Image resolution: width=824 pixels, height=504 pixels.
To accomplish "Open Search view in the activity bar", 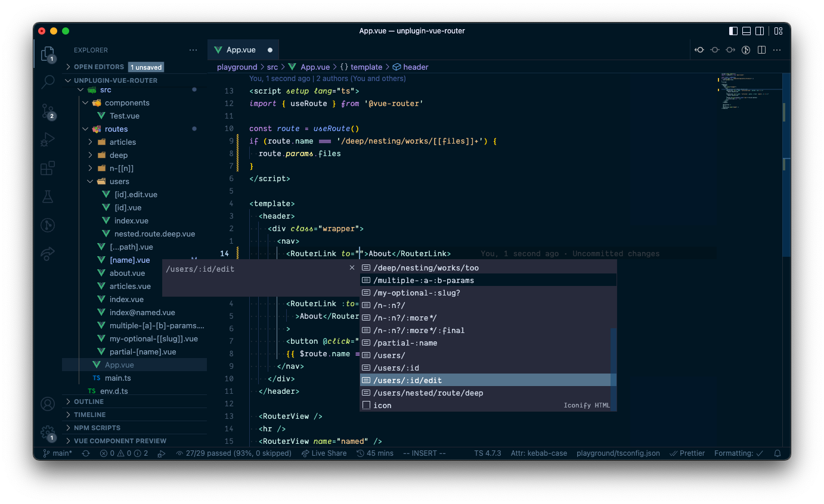I will 48,82.
